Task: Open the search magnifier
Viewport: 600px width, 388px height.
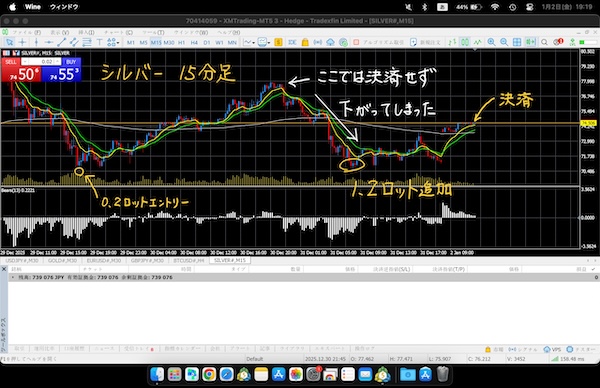Action: click(544, 42)
